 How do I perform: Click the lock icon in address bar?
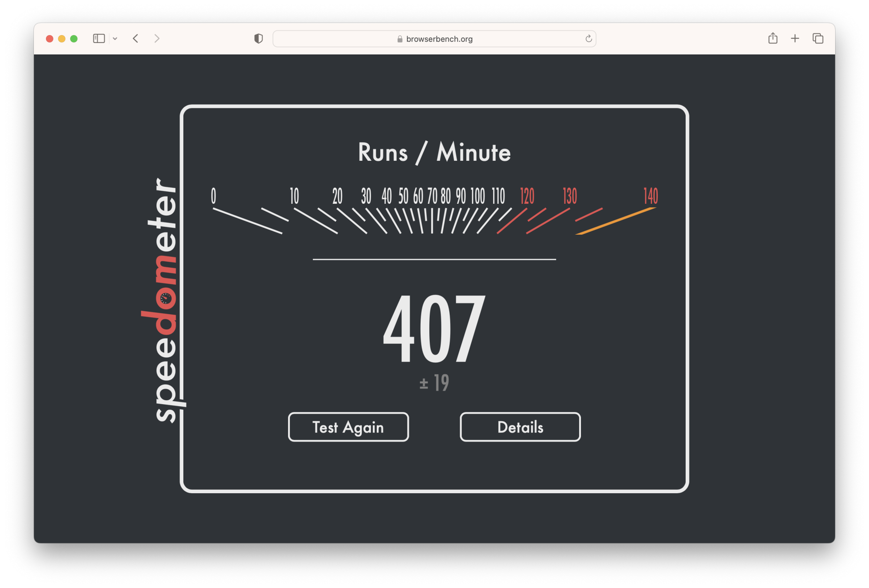point(400,39)
